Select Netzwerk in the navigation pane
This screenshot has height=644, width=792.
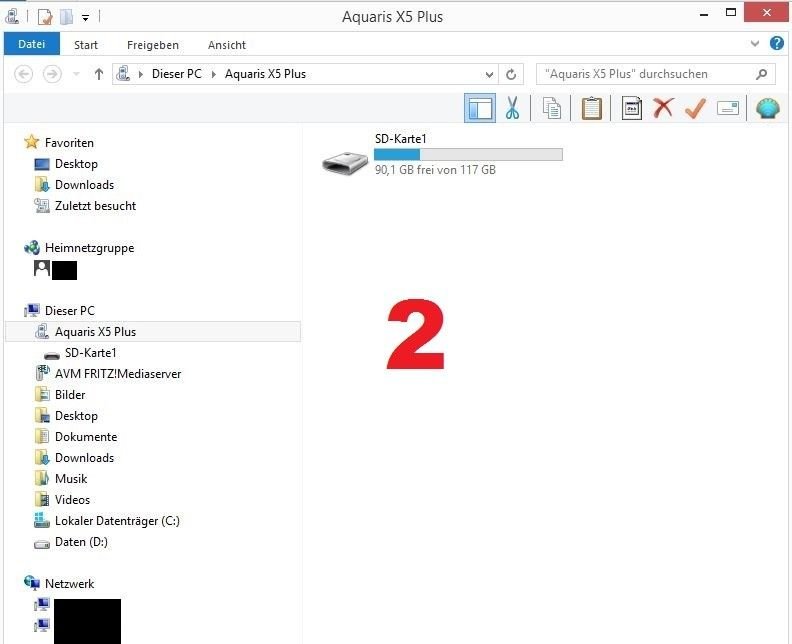click(x=69, y=584)
